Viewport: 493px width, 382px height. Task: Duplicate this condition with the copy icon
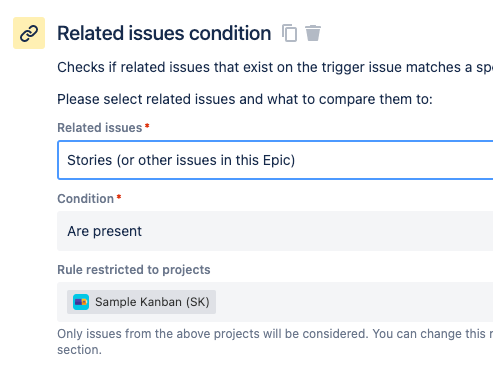289,33
